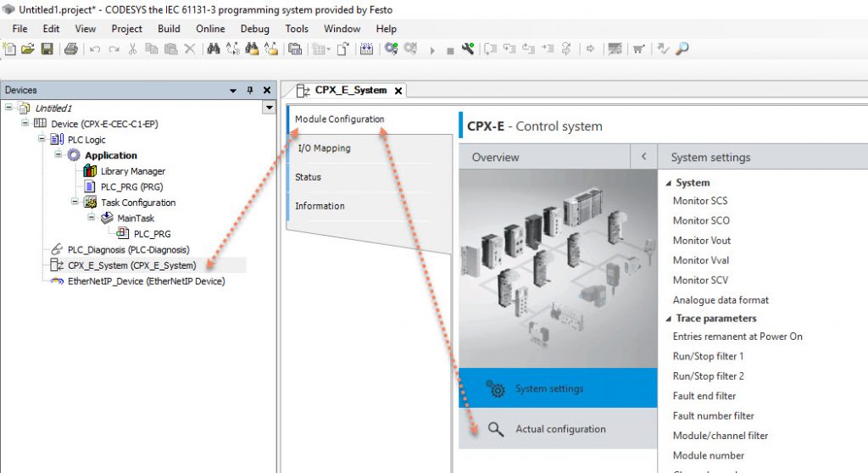Viewport: 868px width, 473px height.
Task: Open the Devices panel dropdown arrow
Action: tap(233, 91)
